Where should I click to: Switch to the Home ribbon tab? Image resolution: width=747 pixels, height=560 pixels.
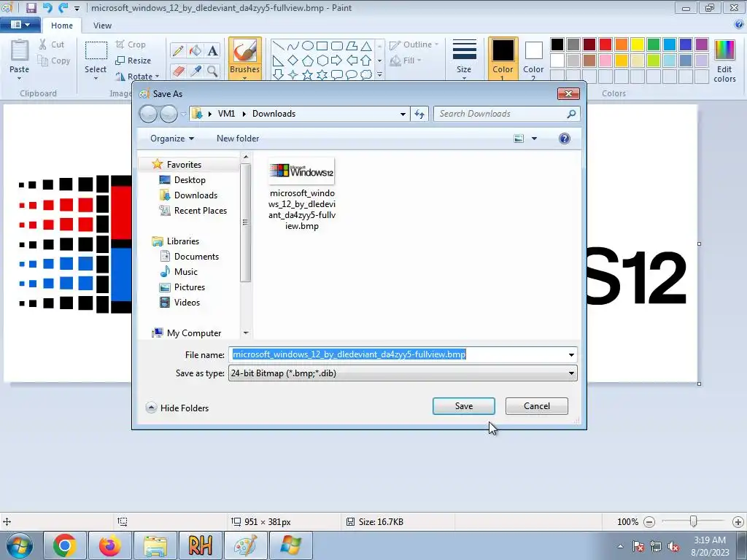pos(62,26)
